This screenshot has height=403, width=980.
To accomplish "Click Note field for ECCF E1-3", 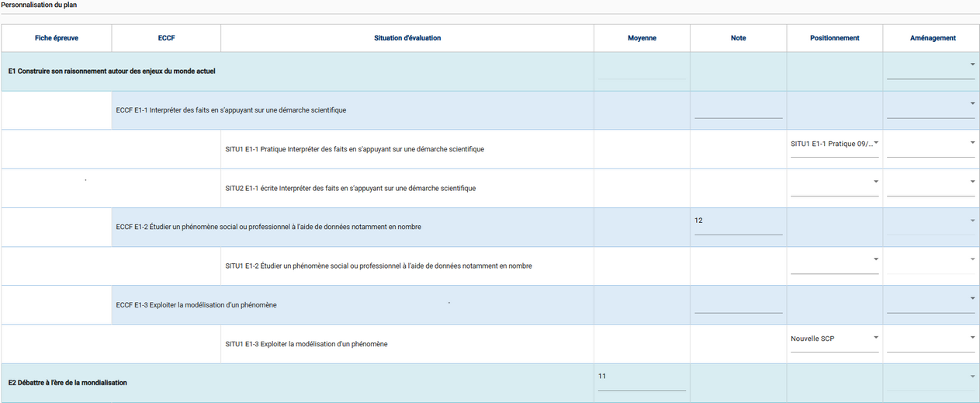I will click(738, 304).
